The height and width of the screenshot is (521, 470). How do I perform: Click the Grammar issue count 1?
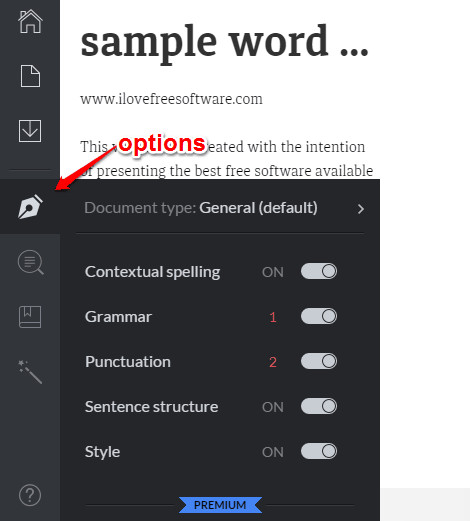273,317
